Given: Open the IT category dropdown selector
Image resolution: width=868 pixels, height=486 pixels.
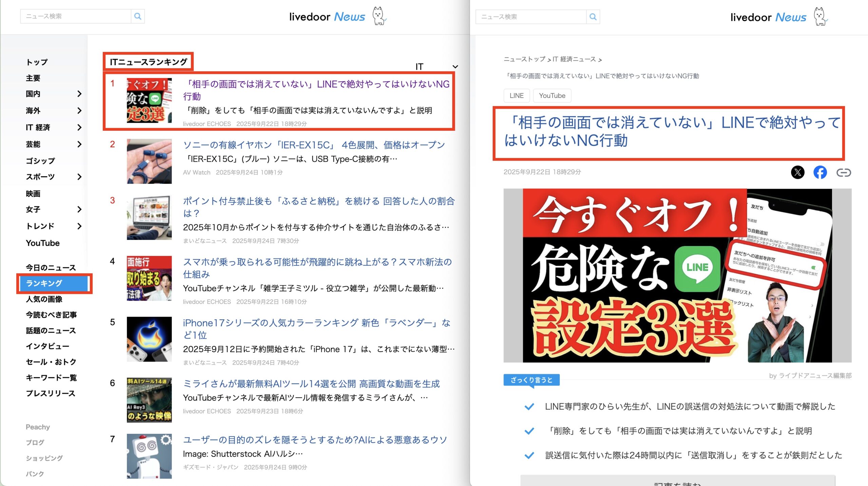Looking at the screenshot, I should [x=437, y=67].
